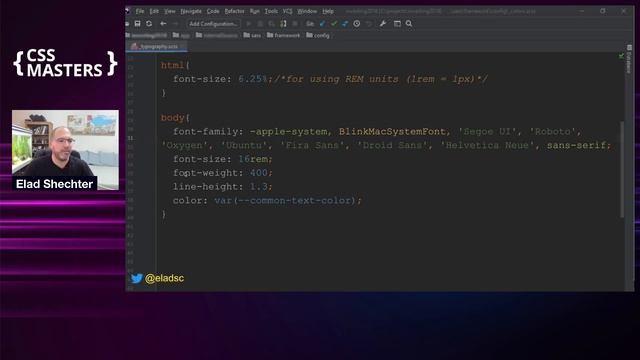Screen dimensions: 640x360
Task: Click the font-size 16rem value
Action: 253,159
